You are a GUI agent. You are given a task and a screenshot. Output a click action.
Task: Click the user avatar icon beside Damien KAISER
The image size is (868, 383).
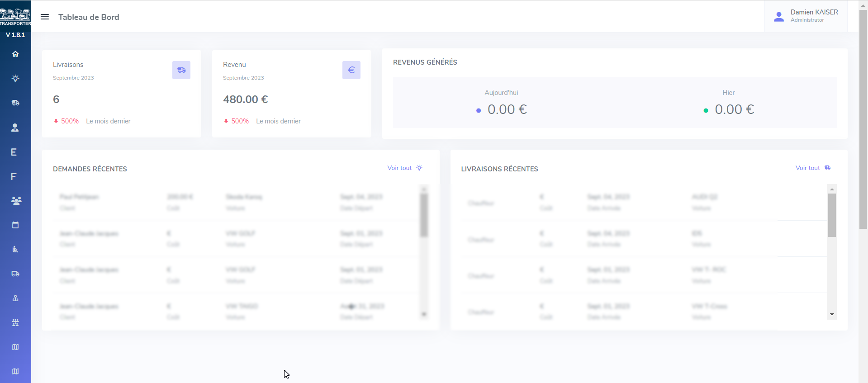779,17
